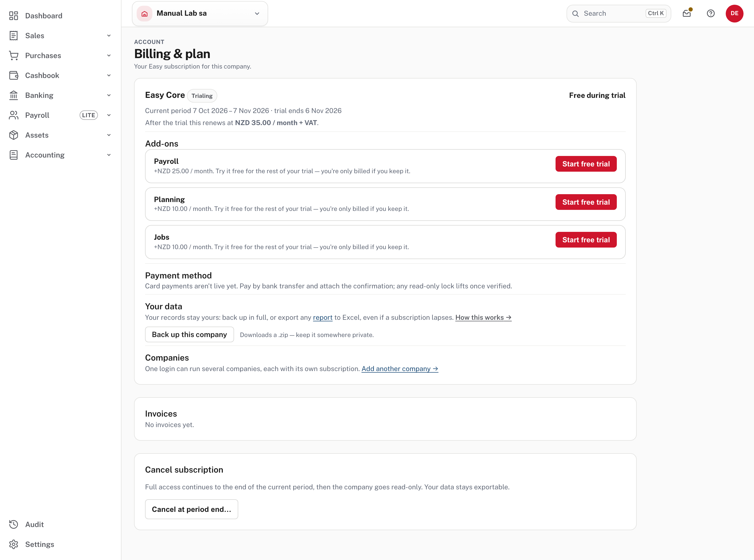Click the Audit history icon
The width and height of the screenshot is (754, 560).
point(14,524)
